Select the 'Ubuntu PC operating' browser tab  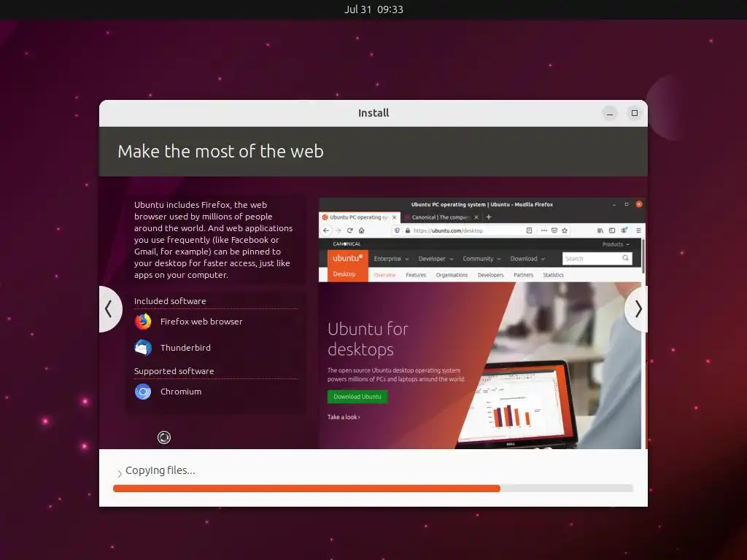(360, 217)
